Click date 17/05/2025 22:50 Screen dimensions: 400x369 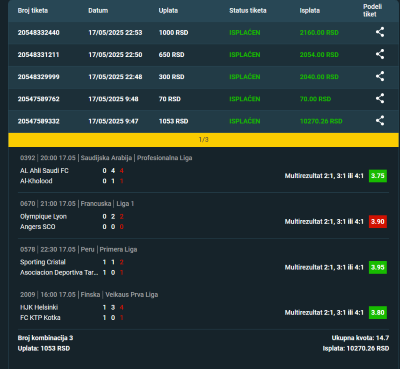pyautogui.click(x=115, y=55)
